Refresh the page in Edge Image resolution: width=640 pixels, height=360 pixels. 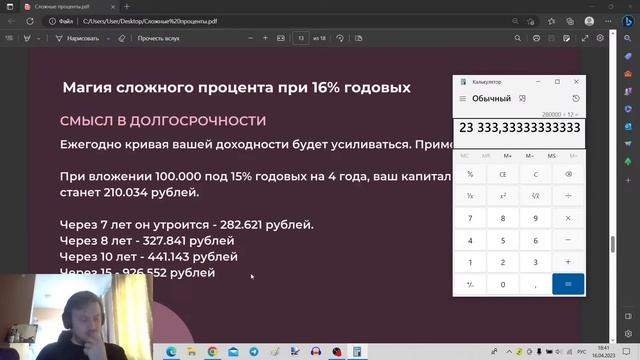pyautogui.click(x=30, y=21)
